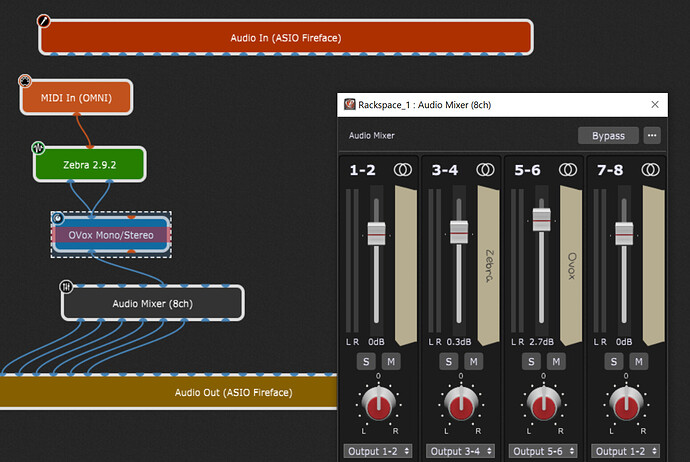Select the OVox Mono/Stereo plugin block
This screenshot has width=690, height=462.
click(x=111, y=235)
